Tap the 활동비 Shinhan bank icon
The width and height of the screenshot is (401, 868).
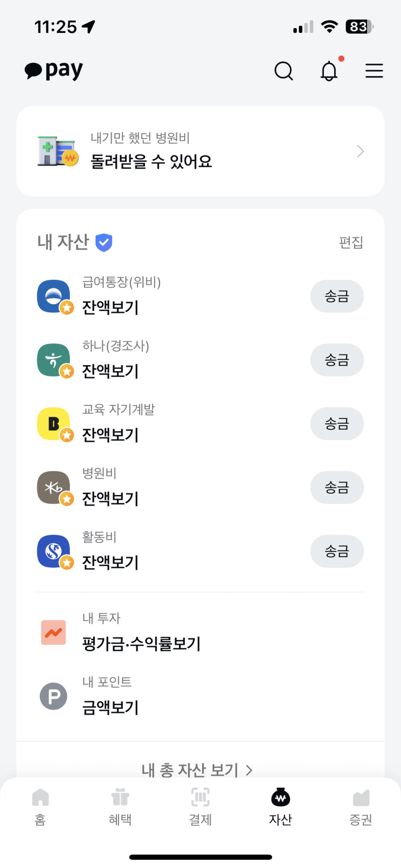click(54, 551)
